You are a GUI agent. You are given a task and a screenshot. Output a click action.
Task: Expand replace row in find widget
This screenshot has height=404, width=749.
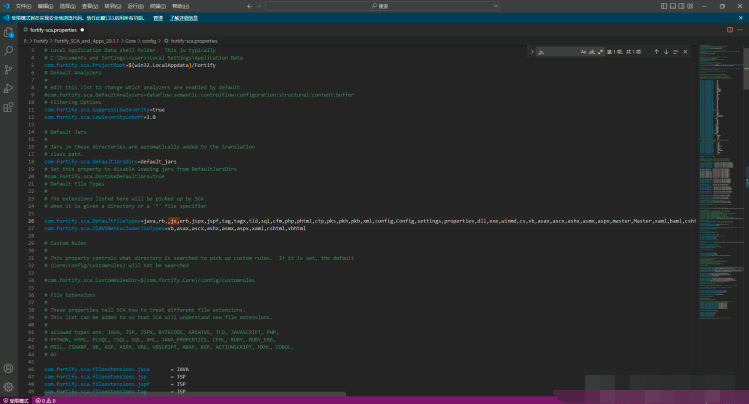532,52
